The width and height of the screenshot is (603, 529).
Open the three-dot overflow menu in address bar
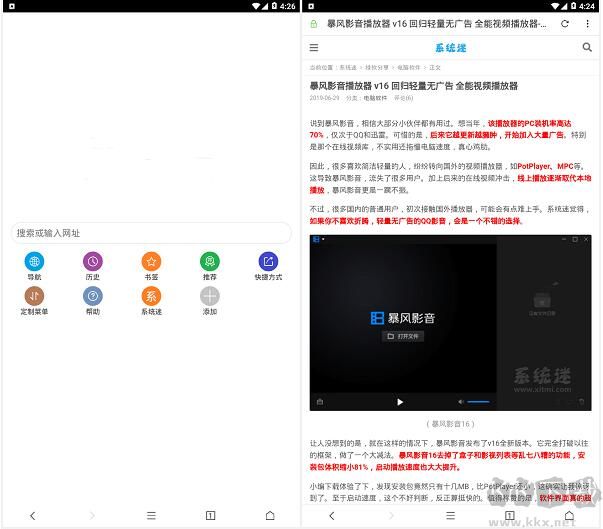coord(587,23)
